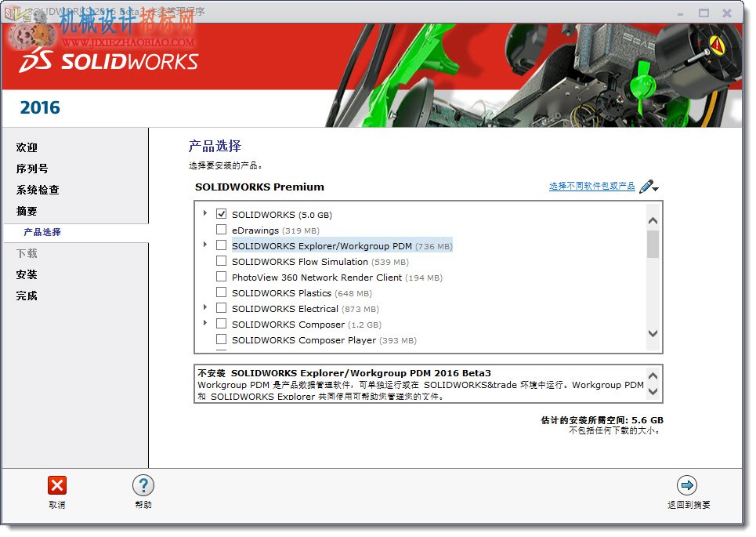
Task: Open the 序列号 step
Action: point(32,169)
